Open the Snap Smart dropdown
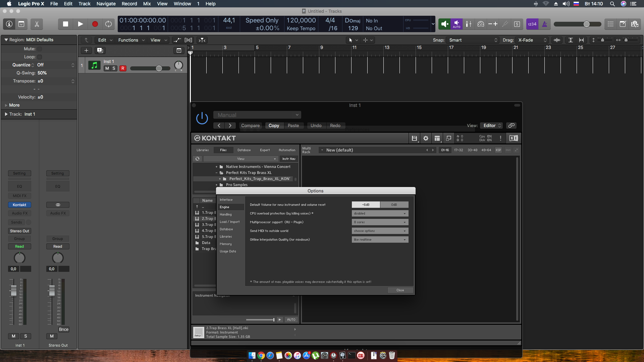This screenshot has height=362, width=644. click(473, 40)
